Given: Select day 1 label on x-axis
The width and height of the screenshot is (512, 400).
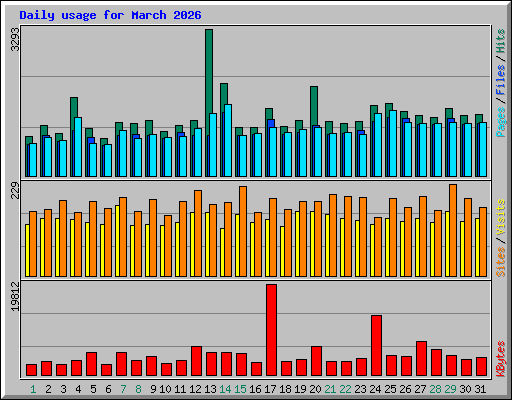Looking at the screenshot, I should pos(33,389).
